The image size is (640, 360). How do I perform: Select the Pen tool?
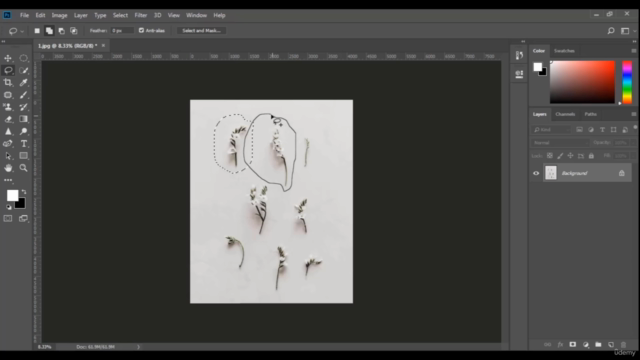(8, 144)
